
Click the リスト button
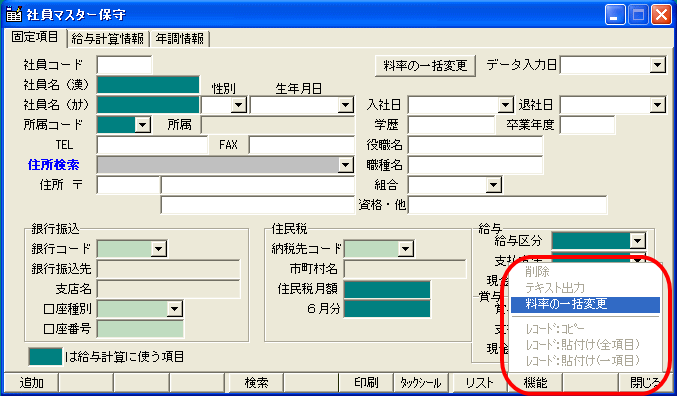coord(479,383)
